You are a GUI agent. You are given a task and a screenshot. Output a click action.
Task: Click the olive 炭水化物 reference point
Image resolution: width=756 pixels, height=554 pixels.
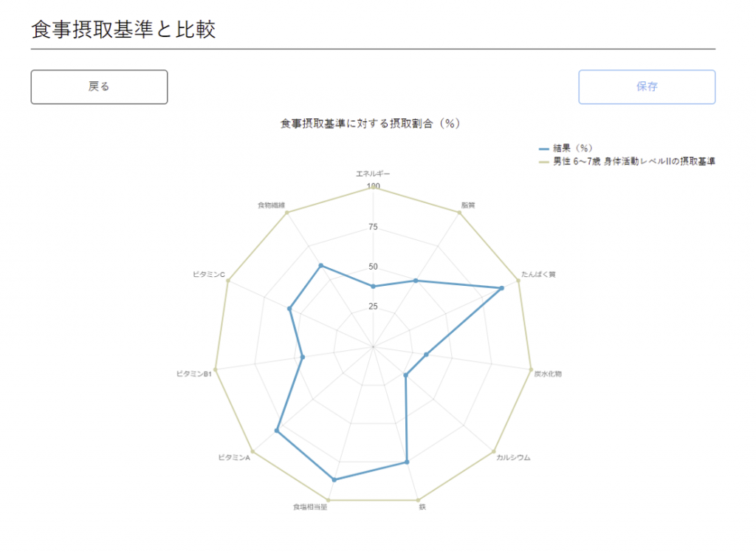pos(531,368)
